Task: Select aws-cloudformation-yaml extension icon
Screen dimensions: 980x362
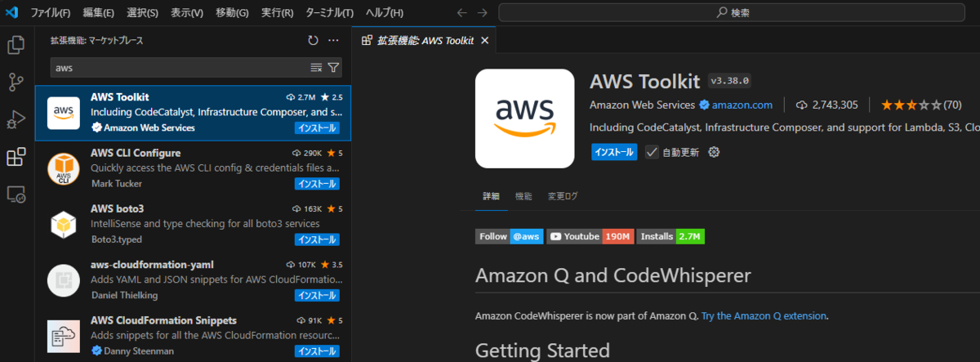Action: pyautogui.click(x=63, y=280)
